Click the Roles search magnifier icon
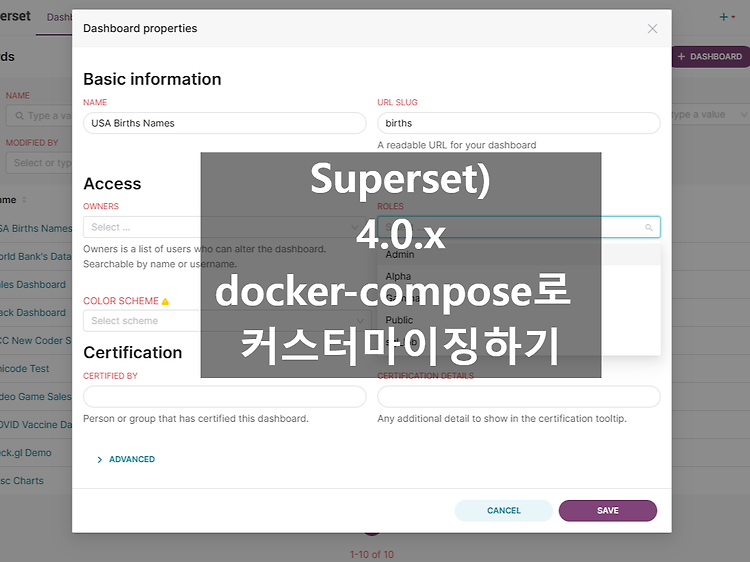 649,228
